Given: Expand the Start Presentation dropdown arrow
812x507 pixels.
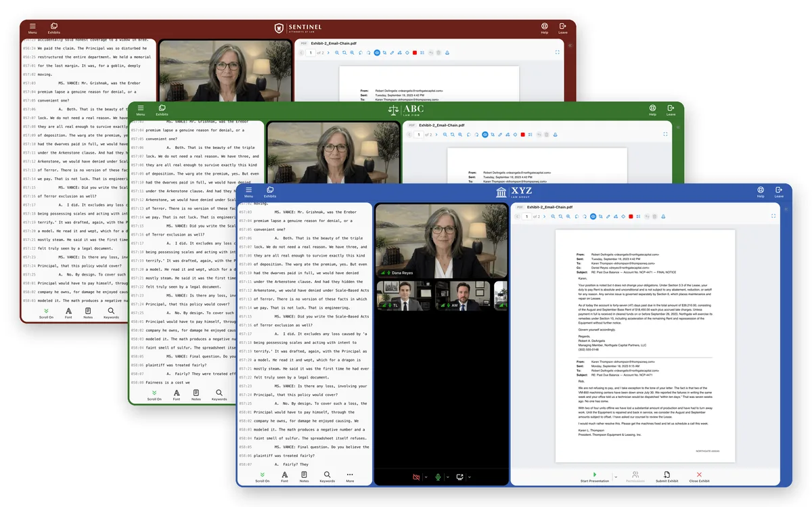Looking at the screenshot, I should [616, 477].
